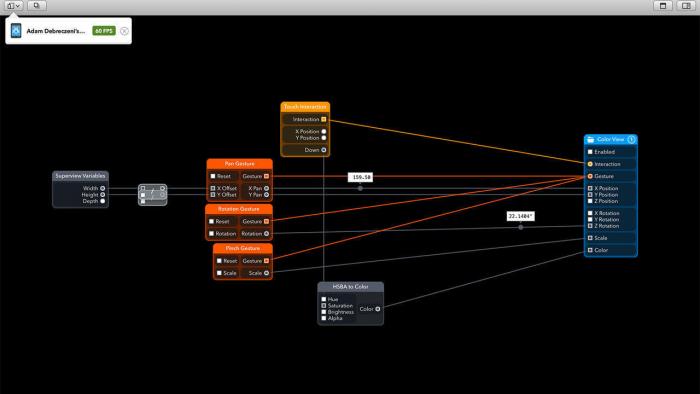Click the Down output port on Touch Interaction
Viewport: 700px width, 394px height.
(324, 150)
